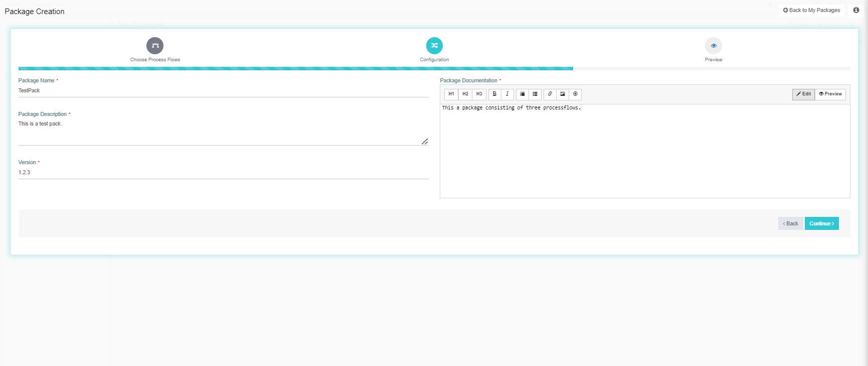Insert unordered bullet list in documentation

(x=535, y=94)
